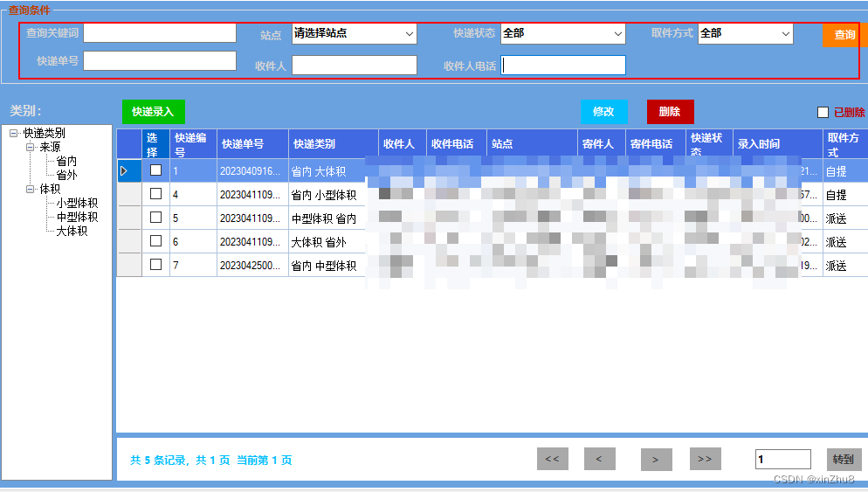The height and width of the screenshot is (492, 868).
Task: Focus the 收件人 input field
Action: 355,66
